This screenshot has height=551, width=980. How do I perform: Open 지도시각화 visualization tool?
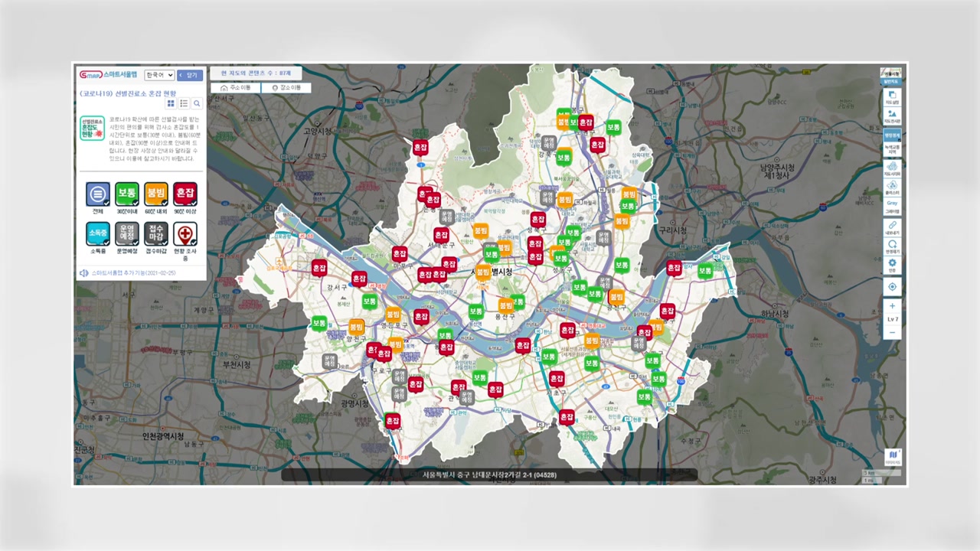(x=892, y=168)
